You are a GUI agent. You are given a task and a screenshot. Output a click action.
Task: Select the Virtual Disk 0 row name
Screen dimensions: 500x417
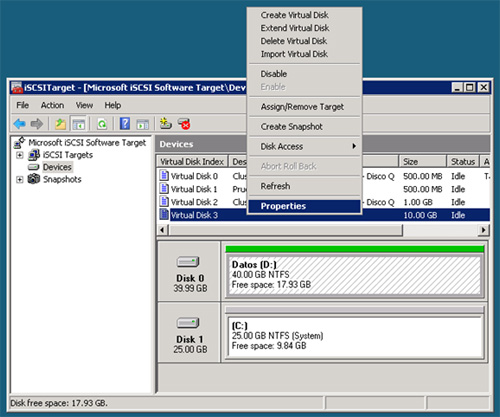pyautogui.click(x=194, y=176)
